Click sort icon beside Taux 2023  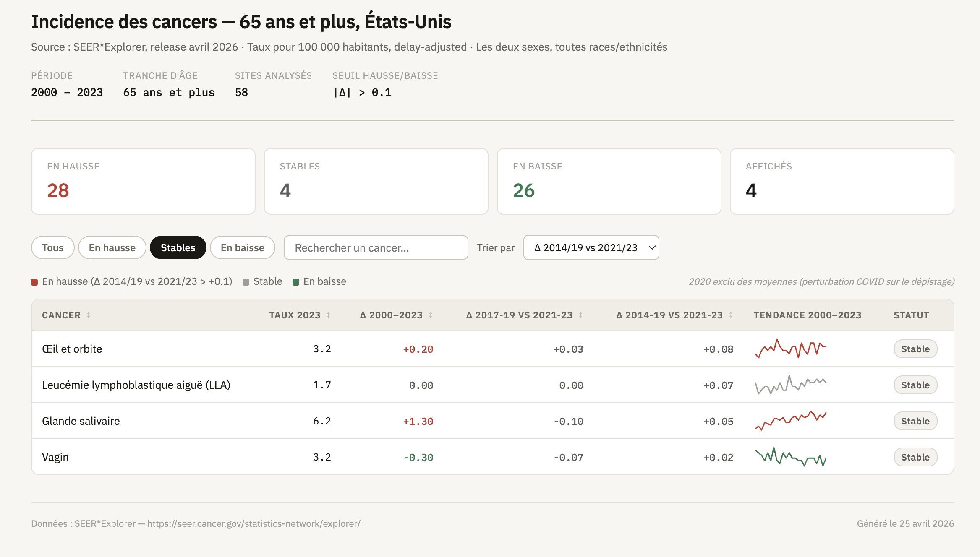pos(328,315)
